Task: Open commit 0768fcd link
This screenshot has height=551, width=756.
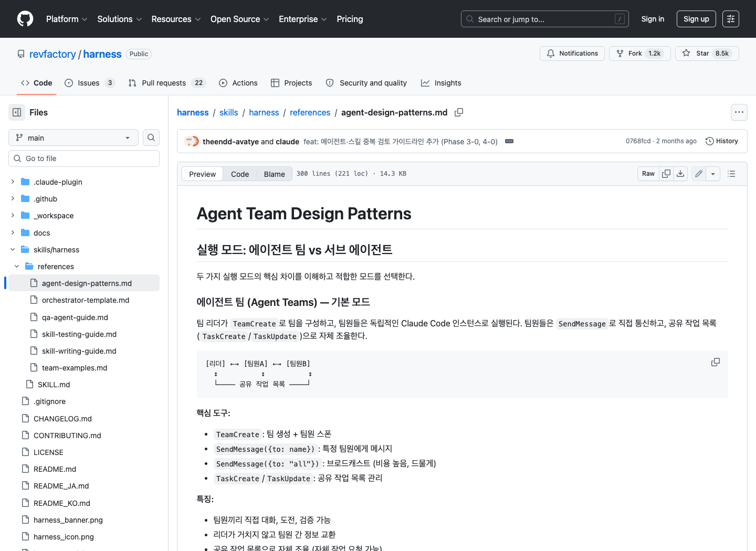Action: [x=638, y=141]
